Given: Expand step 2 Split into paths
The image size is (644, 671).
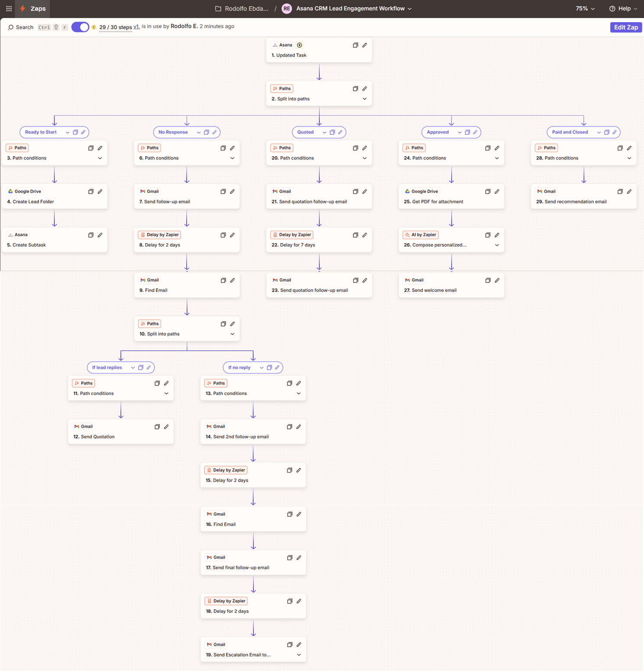Looking at the screenshot, I should pos(365,99).
